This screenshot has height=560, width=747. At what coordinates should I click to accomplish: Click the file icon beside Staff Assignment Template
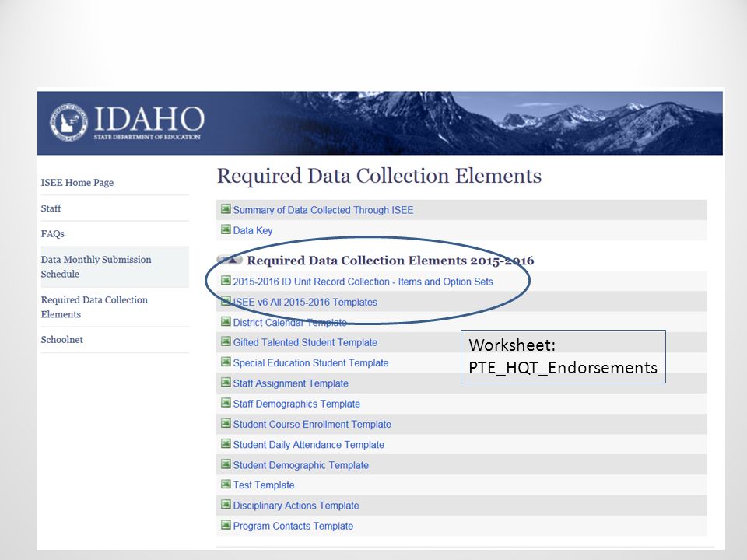(226, 383)
